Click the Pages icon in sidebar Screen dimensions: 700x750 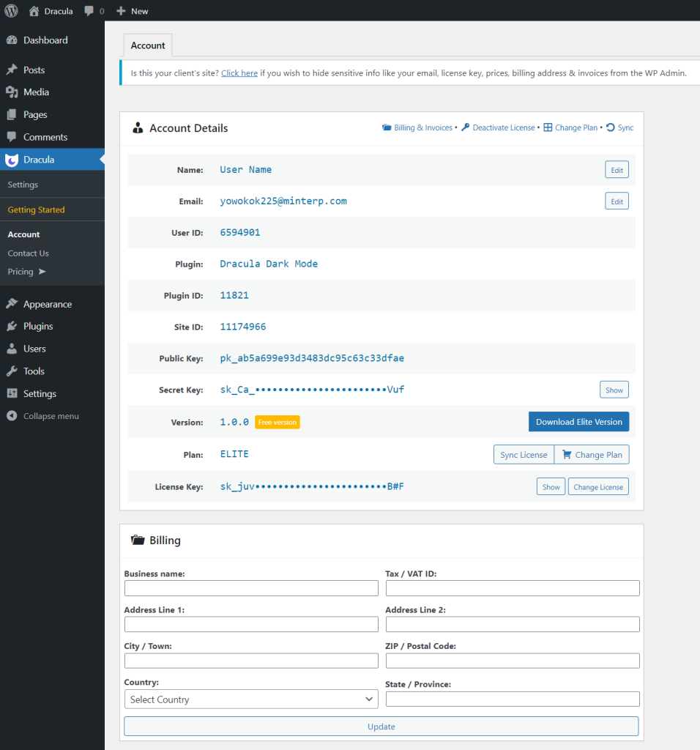[12, 114]
